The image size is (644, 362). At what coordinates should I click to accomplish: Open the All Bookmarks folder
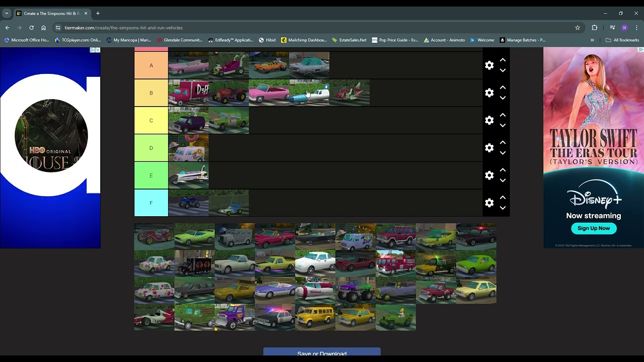[x=622, y=40]
